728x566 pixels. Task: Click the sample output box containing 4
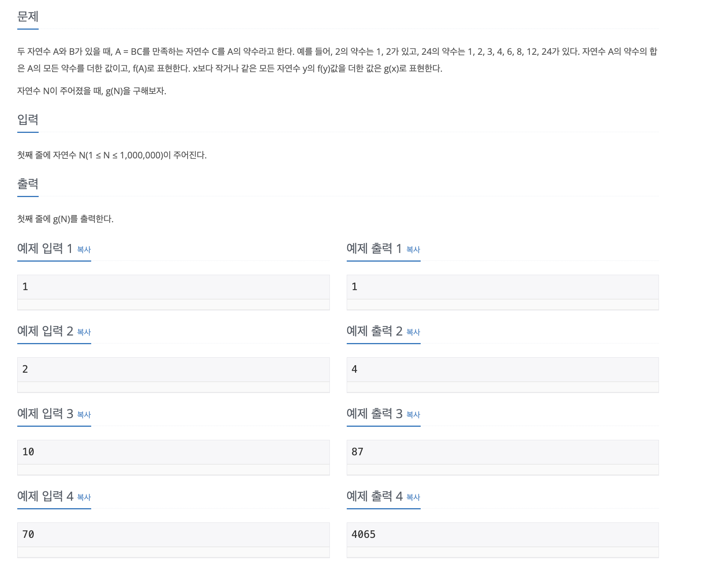(502, 370)
